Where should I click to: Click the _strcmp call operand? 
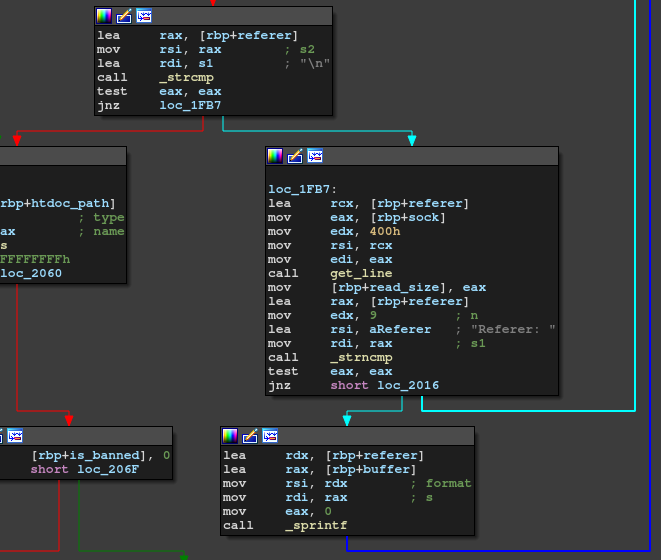point(186,77)
